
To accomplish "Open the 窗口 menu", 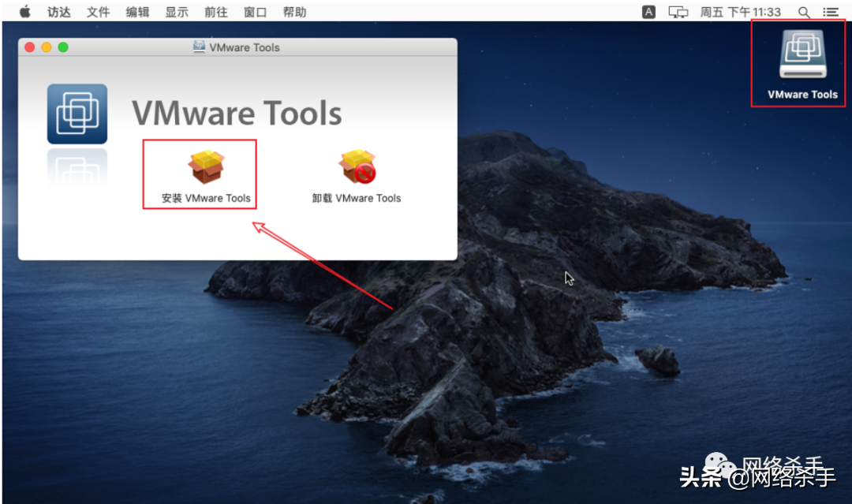I will (x=255, y=12).
